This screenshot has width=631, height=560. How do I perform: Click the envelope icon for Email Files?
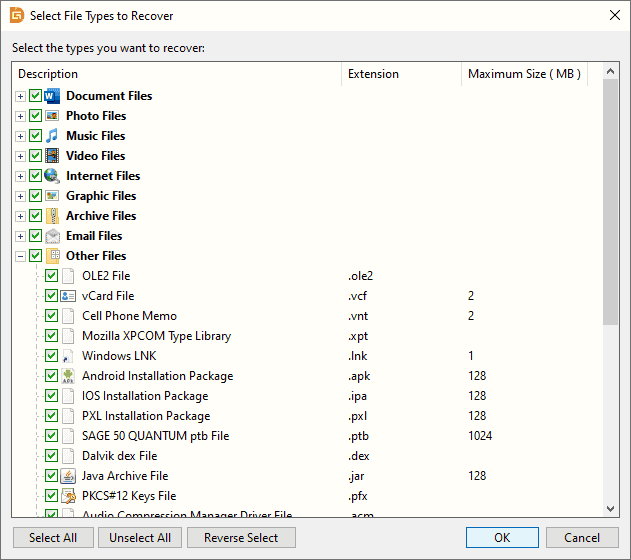click(52, 236)
